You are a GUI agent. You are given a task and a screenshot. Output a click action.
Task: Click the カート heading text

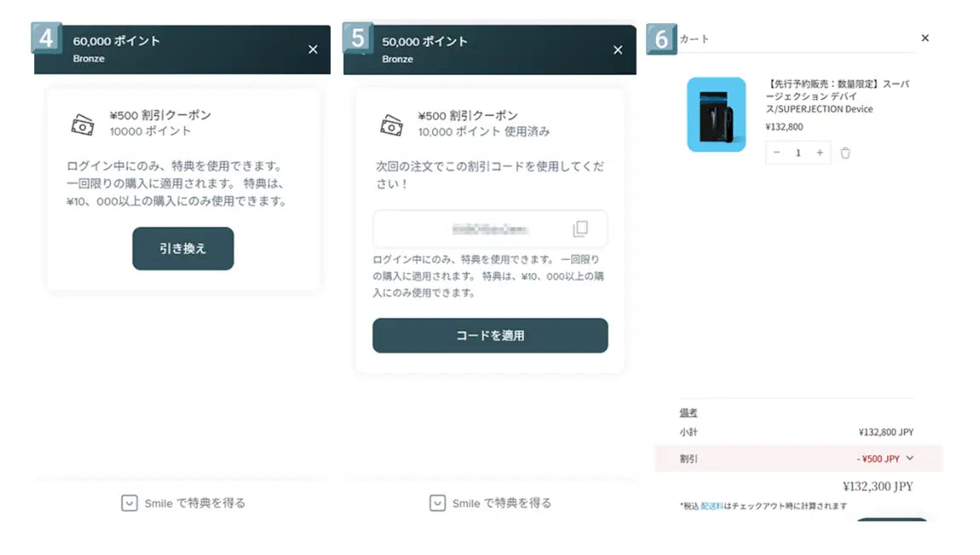695,38
